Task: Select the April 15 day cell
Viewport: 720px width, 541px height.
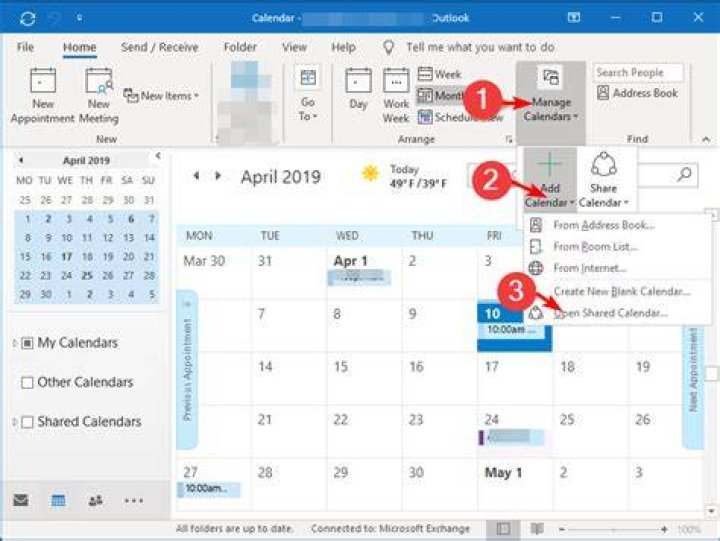Action: [364, 379]
